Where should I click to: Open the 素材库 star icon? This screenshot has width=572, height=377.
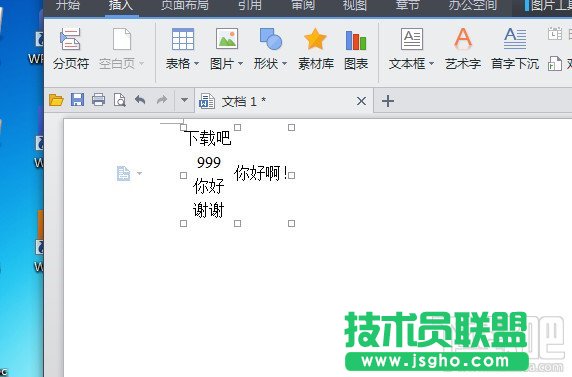pos(315,39)
